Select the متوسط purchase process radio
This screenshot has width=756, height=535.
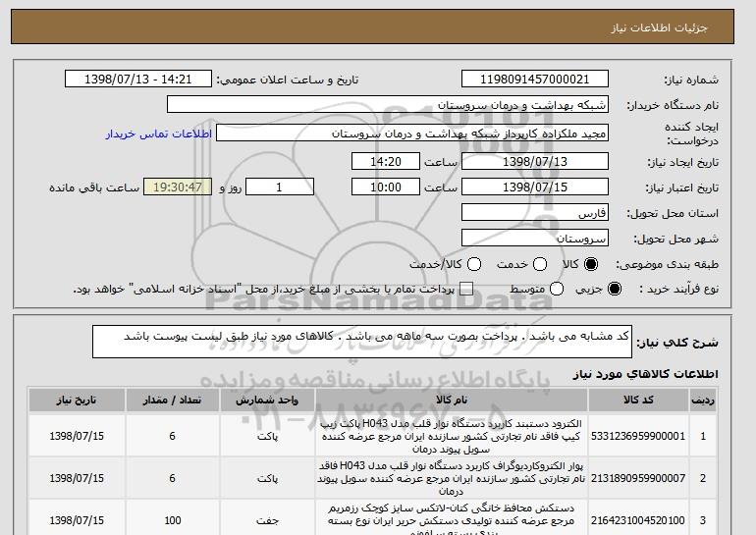coord(557,289)
